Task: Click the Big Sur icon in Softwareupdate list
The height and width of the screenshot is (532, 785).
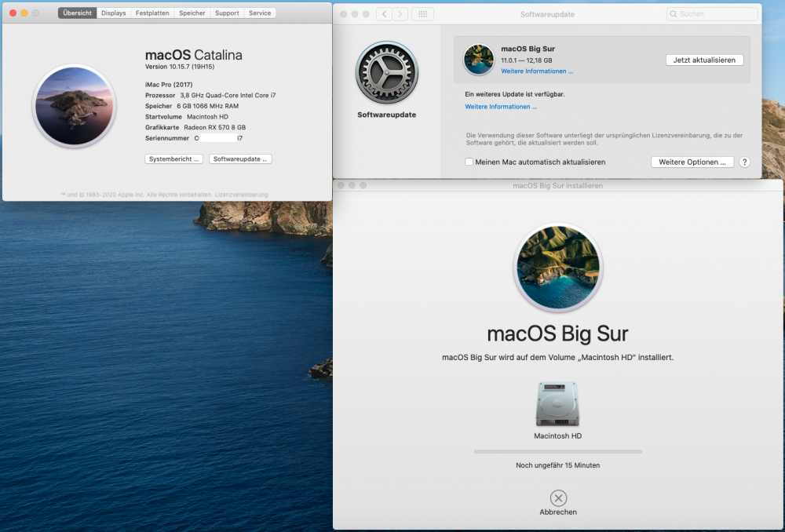Action: (479, 59)
